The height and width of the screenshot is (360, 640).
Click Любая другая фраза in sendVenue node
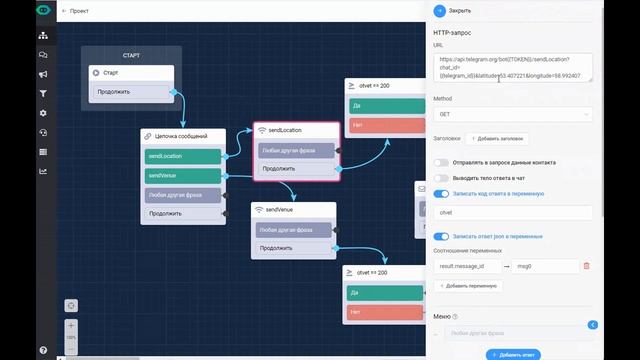(x=293, y=230)
